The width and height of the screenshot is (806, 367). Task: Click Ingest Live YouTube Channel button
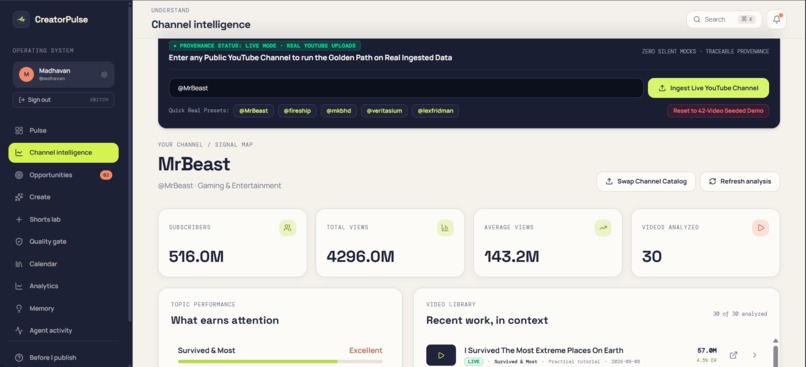click(x=708, y=88)
